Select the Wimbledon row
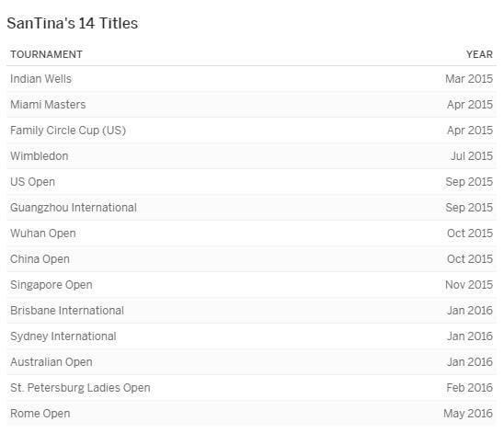The image size is (504, 433). tap(251, 156)
